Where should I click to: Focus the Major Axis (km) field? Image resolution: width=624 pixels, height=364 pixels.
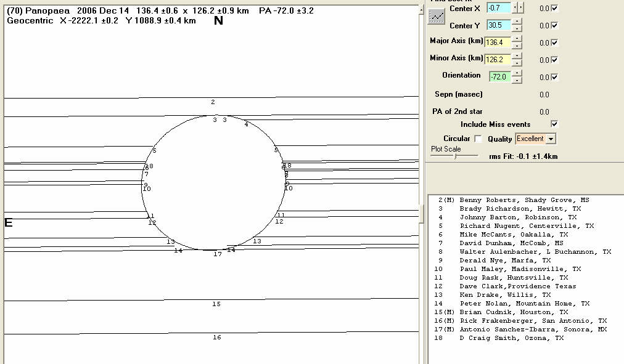click(x=498, y=42)
